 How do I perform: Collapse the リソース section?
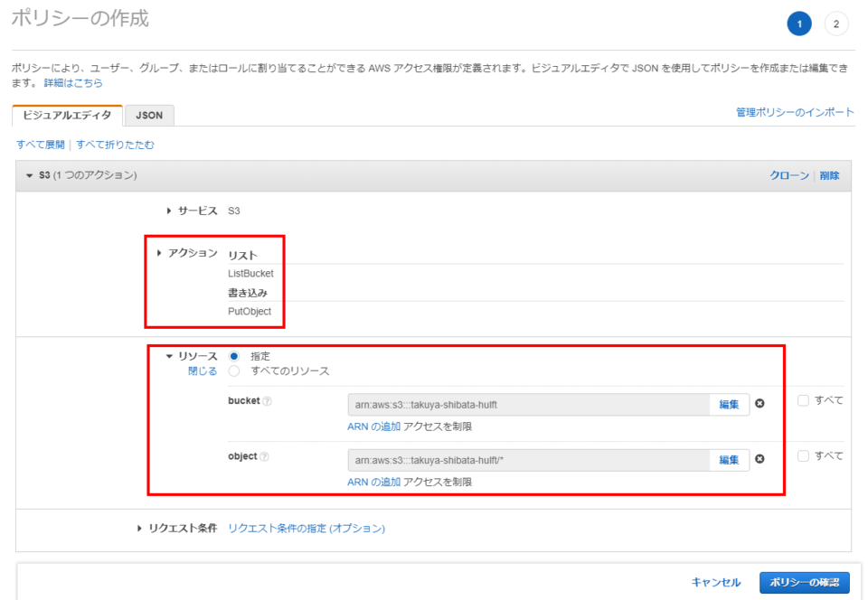[169, 356]
